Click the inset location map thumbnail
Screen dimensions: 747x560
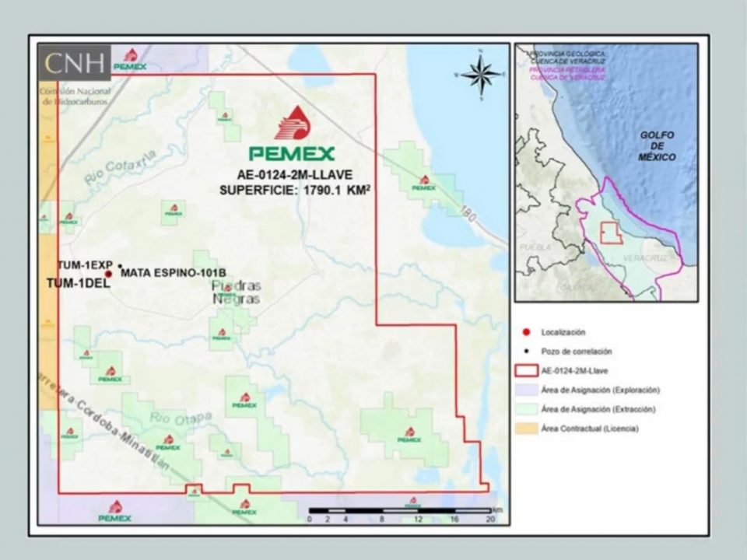pos(606,173)
